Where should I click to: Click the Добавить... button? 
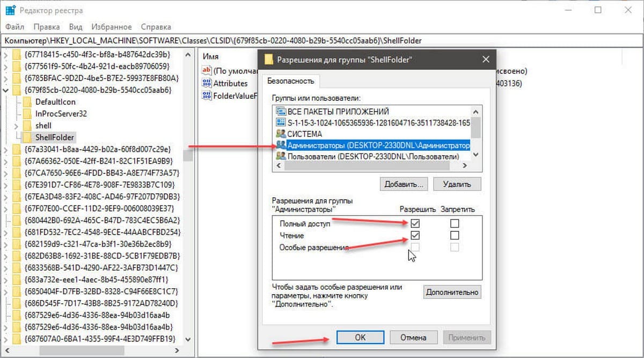(x=404, y=184)
